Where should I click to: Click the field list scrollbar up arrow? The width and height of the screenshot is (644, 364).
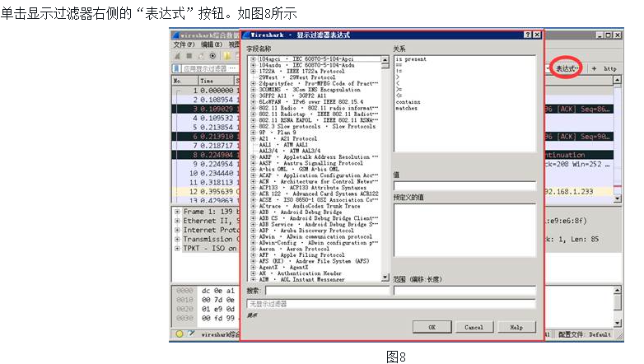pos(385,60)
